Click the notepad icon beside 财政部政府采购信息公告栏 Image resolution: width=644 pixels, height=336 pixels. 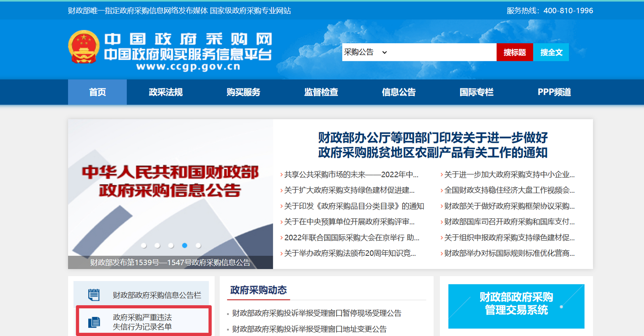coord(94,295)
